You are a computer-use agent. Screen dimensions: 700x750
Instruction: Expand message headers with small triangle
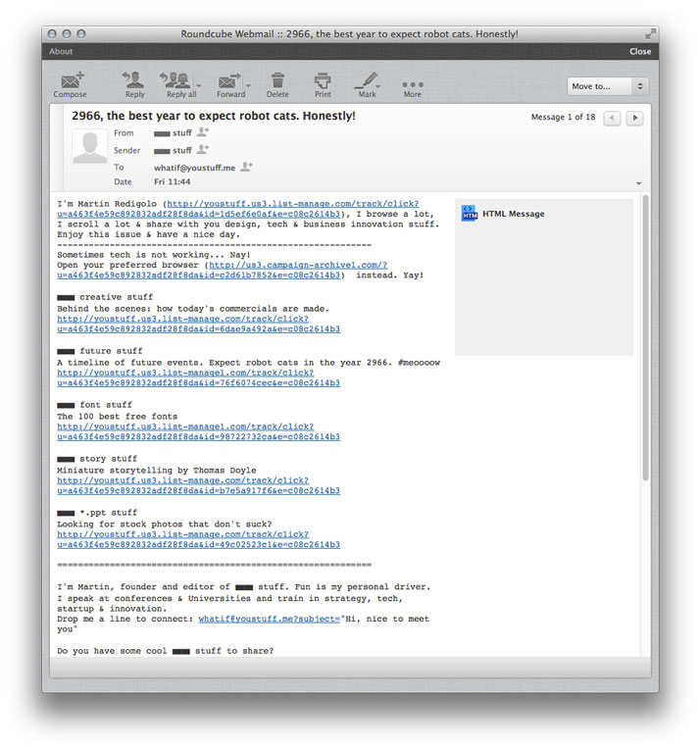(x=639, y=183)
